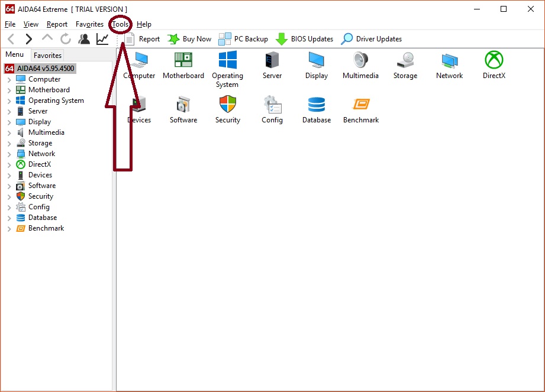Click the Refresh toolbar icon
545x392 pixels.
(x=65, y=39)
